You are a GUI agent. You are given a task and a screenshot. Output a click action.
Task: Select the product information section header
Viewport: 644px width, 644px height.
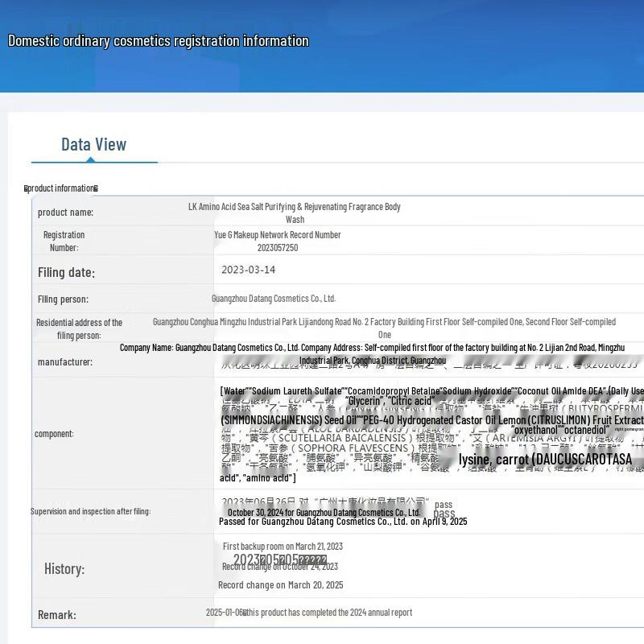point(61,188)
